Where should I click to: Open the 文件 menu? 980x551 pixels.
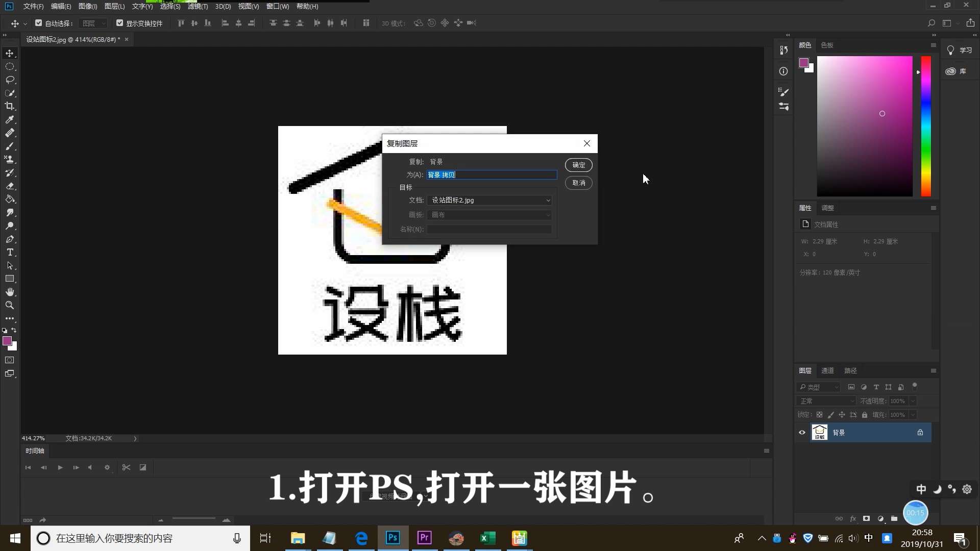[x=33, y=7]
